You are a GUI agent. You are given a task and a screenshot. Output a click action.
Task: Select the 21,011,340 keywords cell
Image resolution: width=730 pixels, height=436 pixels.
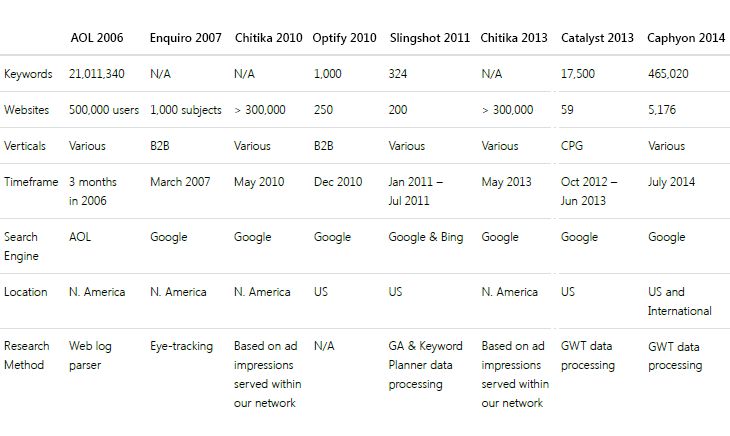coord(98,74)
